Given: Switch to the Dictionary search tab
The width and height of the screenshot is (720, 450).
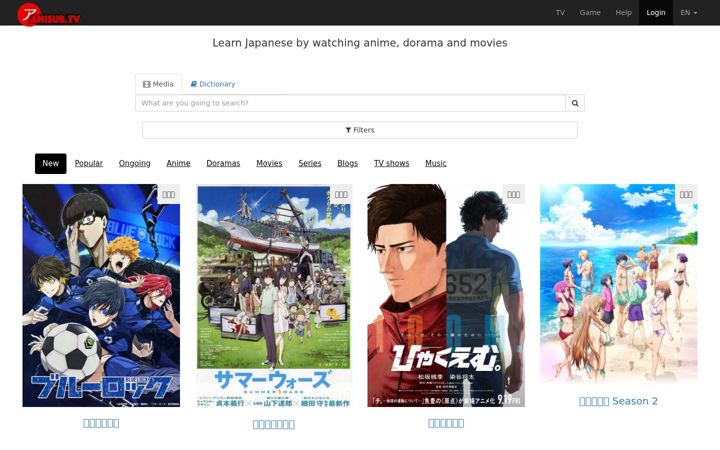Looking at the screenshot, I should [213, 84].
